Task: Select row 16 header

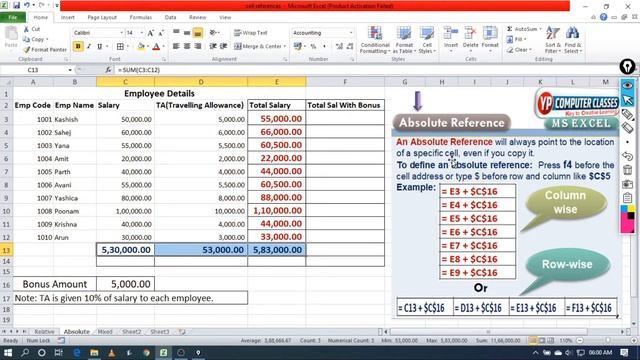Action: (6, 284)
